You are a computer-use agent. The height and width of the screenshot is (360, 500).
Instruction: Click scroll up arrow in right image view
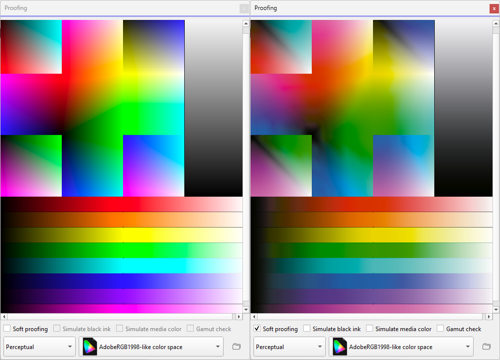[496, 23]
